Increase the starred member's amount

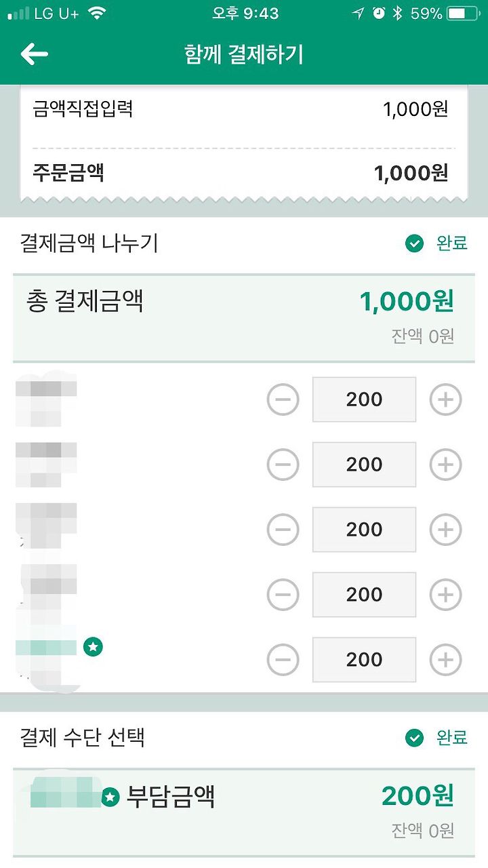tap(445, 660)
